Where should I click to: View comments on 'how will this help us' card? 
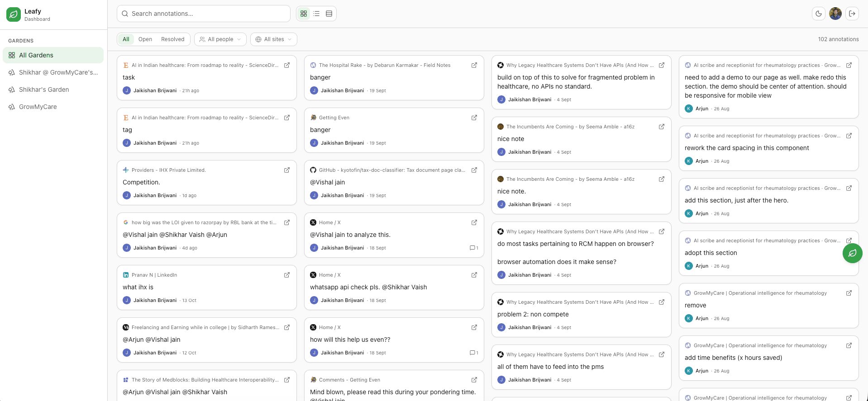pyautogui.click(x=474, y=353)
